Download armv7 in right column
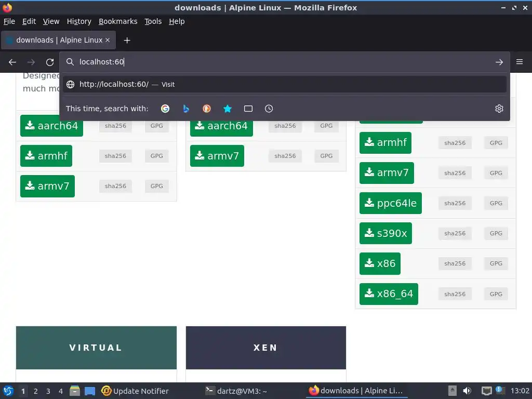Screen dimensions: 532x399 (387, 172)
